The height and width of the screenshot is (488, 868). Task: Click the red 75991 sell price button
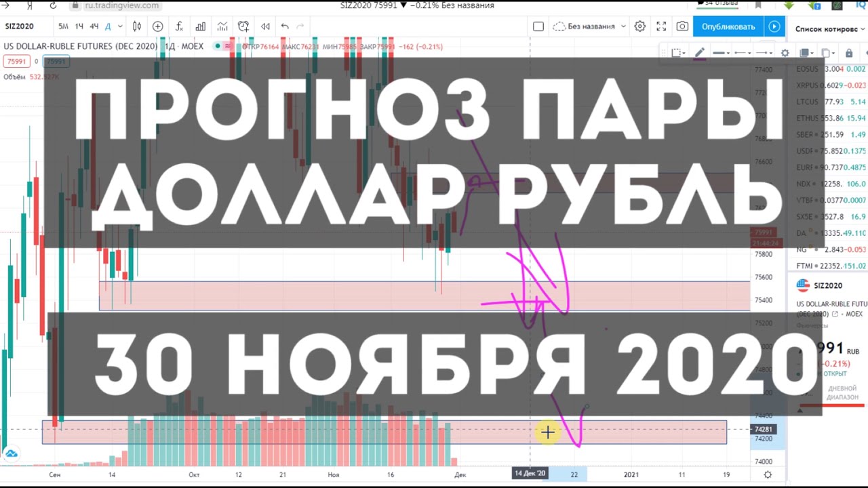pyautogui.click(x=16, y=62)
